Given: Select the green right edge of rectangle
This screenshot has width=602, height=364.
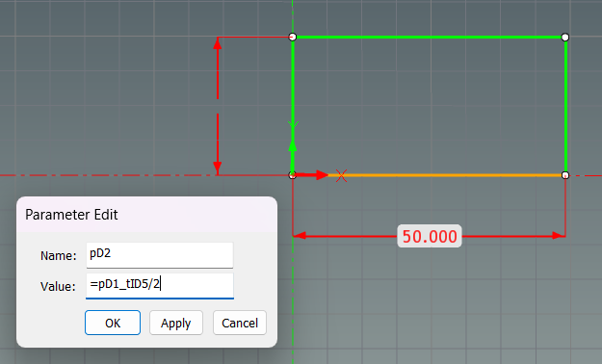Looking at the screenshot, I should coord(566,106).
